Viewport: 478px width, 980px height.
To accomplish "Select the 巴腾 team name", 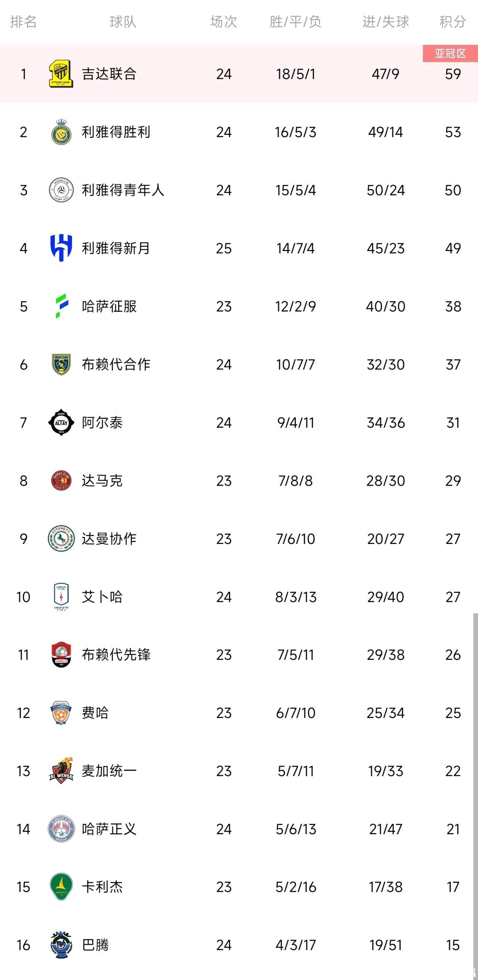I will coord(96,945).
